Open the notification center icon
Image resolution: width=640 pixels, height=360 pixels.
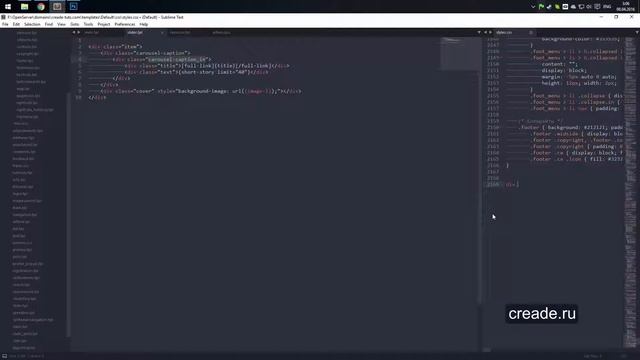597,7
